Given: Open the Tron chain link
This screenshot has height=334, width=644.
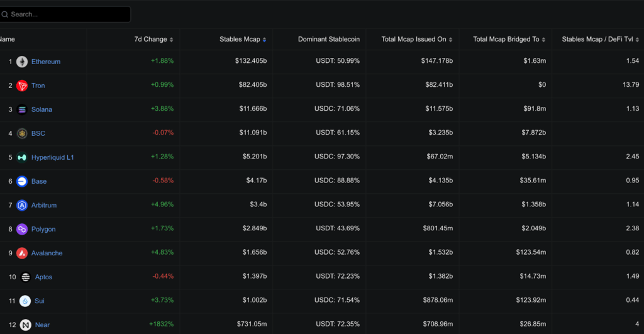Looking at the screenshot, I should 38,86.
